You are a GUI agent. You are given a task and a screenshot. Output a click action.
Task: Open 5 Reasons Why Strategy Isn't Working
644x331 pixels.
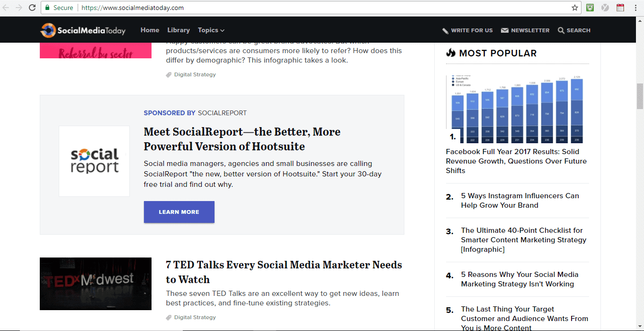point(520,279)
